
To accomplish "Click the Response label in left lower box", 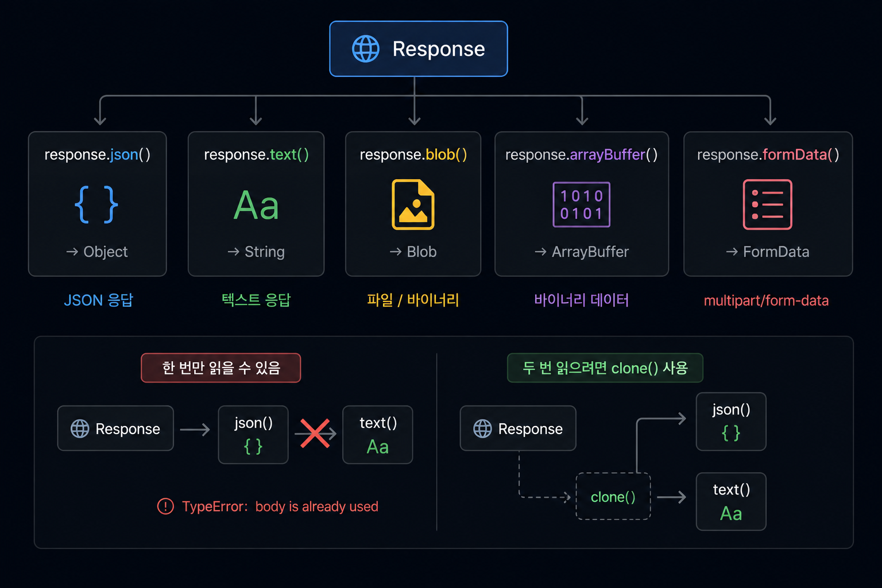I will (127, 429).
